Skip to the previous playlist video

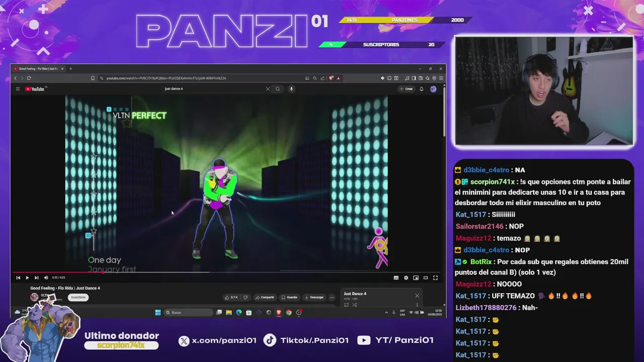[18, 278]
